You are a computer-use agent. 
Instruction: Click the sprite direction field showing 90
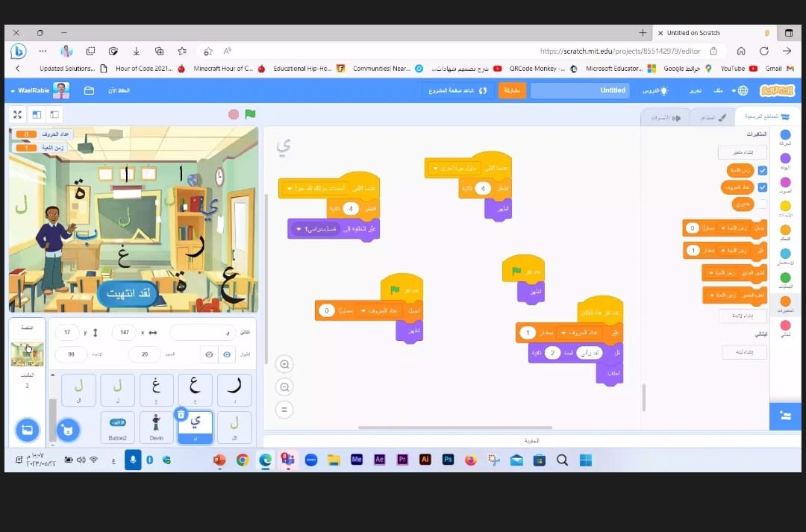71,354
